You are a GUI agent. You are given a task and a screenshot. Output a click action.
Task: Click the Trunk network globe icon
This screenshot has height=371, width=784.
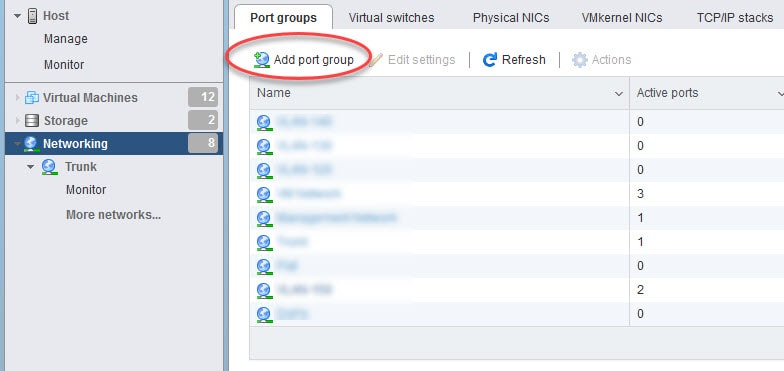pos(49,166)
